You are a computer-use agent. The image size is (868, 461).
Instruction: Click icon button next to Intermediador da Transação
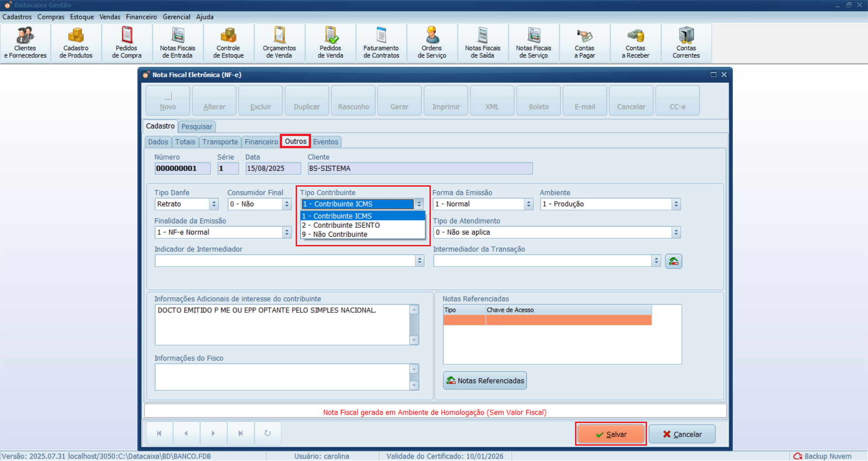click(x=673, y=261)
